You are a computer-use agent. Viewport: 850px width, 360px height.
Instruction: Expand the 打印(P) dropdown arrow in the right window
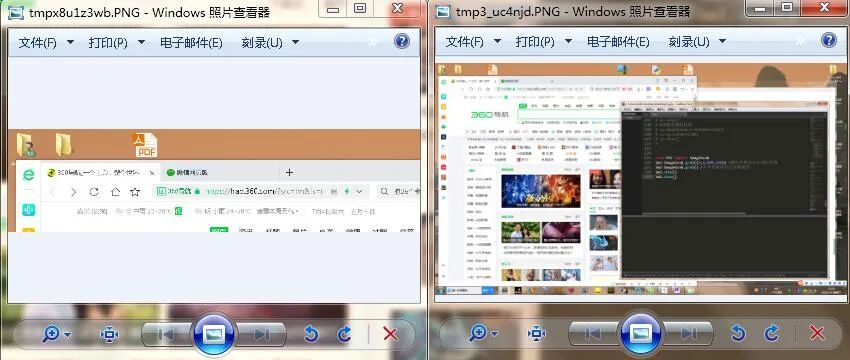pyautogui.click(x=568, y=41)
